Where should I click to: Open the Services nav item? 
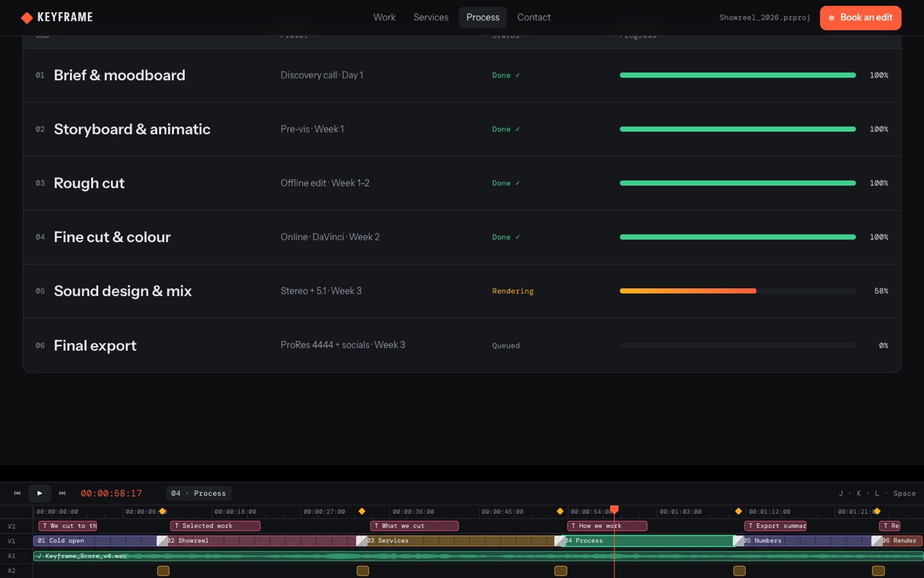[431, 17]
